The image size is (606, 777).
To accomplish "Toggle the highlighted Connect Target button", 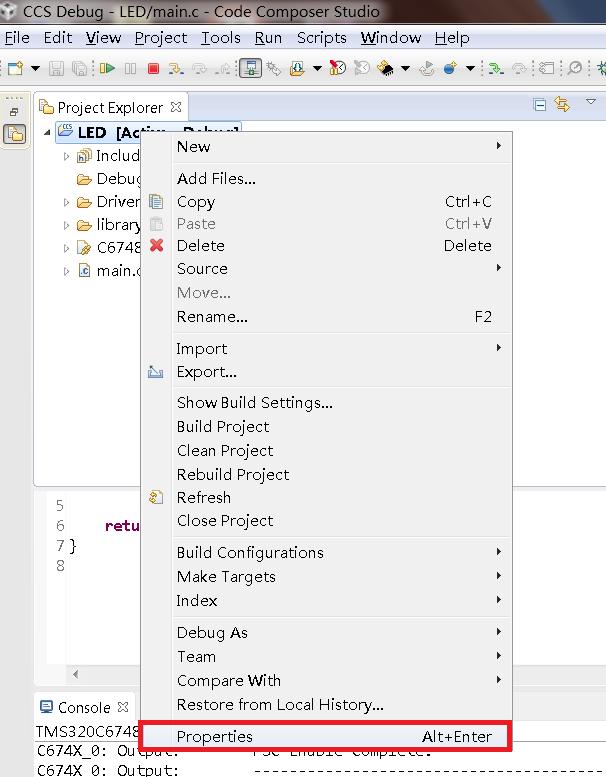I will 251,68.
